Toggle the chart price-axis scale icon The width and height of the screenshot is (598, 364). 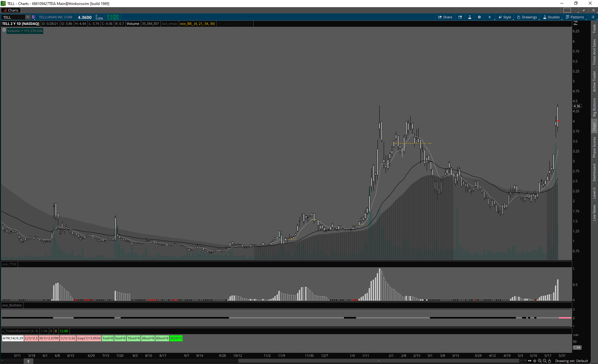(576, 23)
